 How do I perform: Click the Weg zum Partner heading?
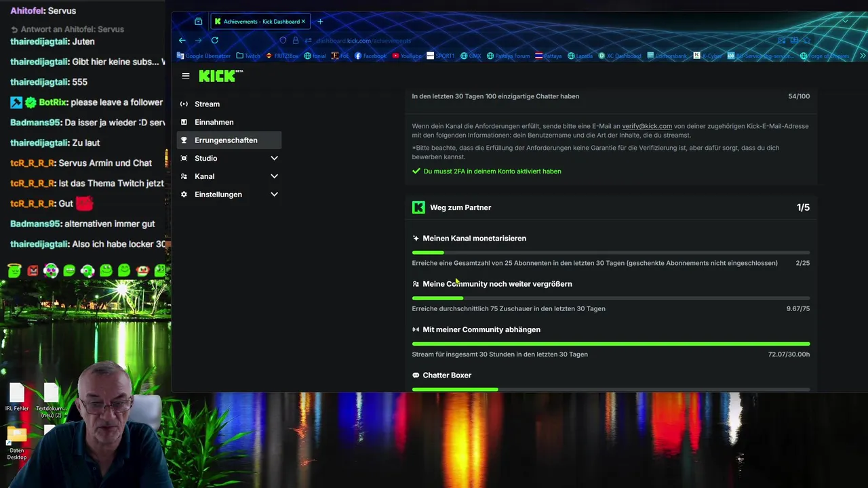point(460,207)
